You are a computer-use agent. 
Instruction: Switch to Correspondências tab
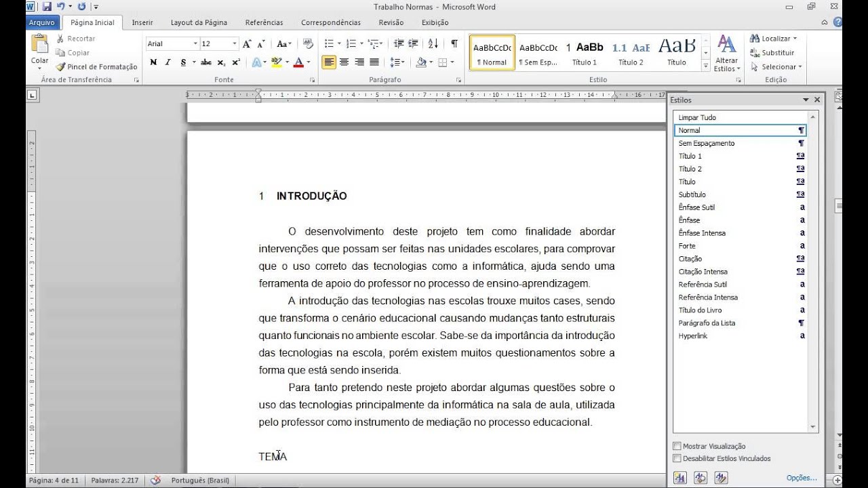[331, 22]
